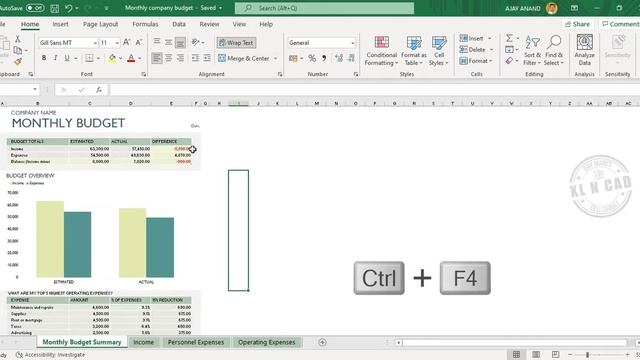Open the borders dropdown arrow
The image size is (640, 360).
(98, 58)
